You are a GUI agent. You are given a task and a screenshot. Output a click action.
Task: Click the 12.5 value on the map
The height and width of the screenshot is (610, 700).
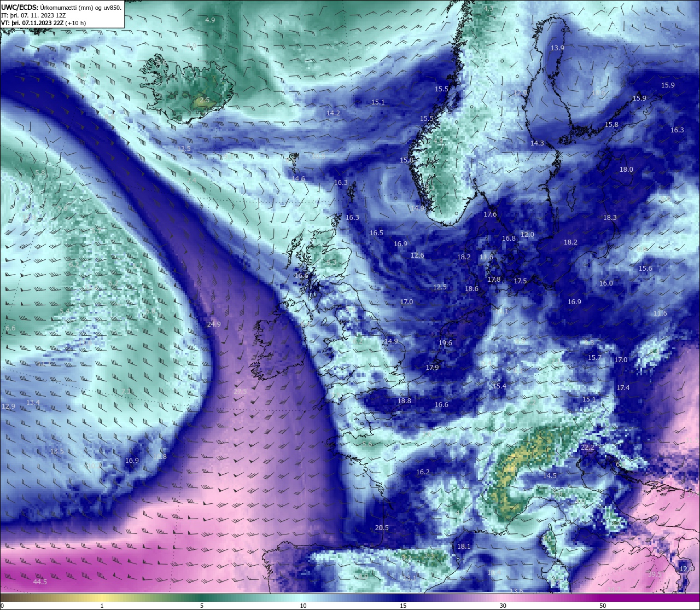(440, 287)
